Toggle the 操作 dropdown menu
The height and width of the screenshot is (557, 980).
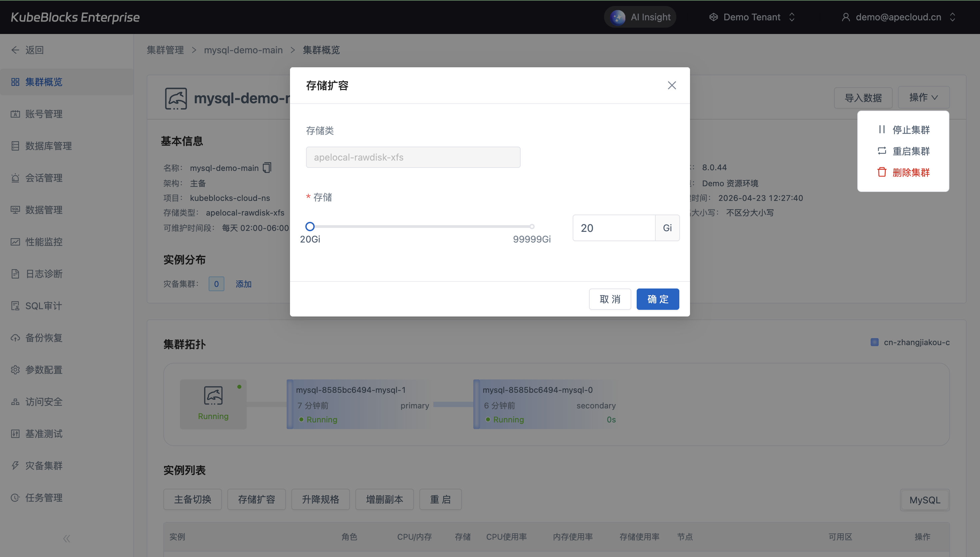pos(923,98)
